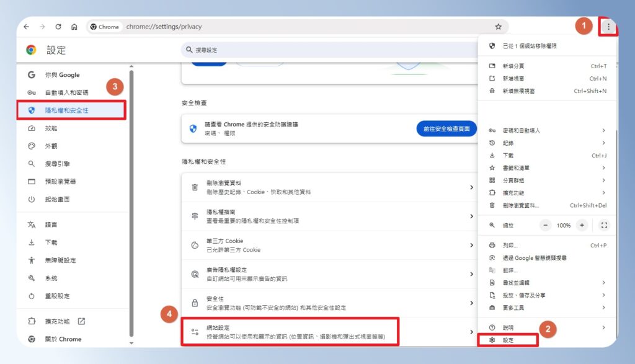Click the 起始畫面 power icon
Viewport: 635px width, 364px height.
(32, 199)
